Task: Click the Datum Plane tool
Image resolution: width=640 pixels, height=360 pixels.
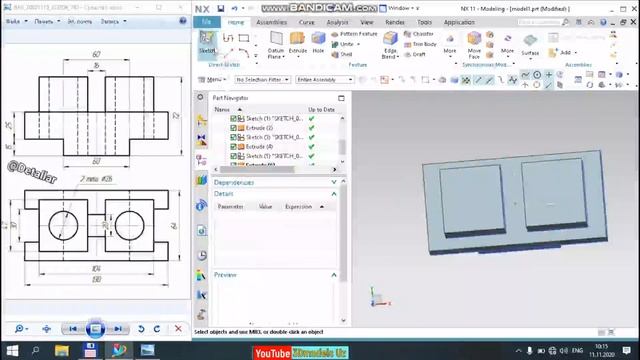Action: 276,45
